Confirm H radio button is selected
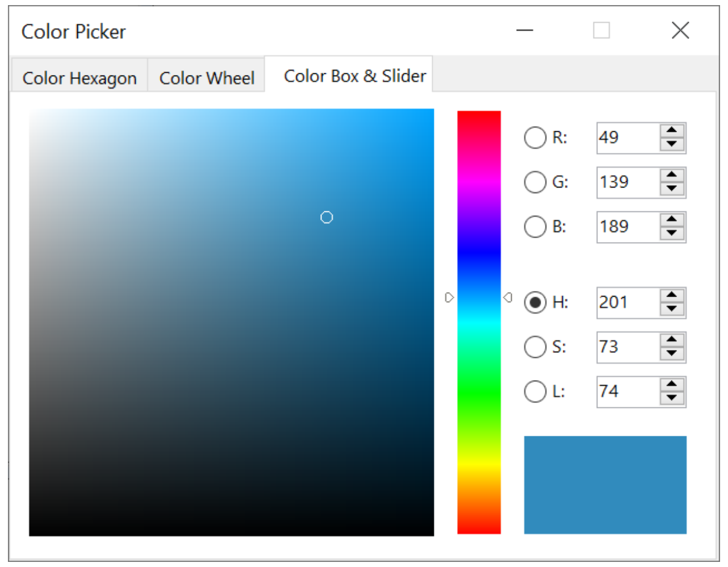Viewport: 728px width, 567px height. click(x=534, y=302)
